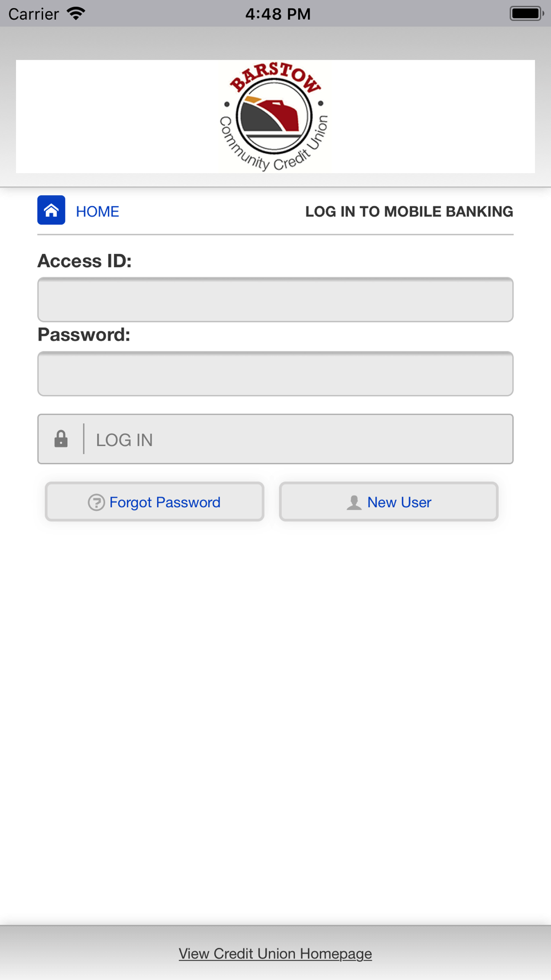
Task: Tap the Carrier text in the status bar
Action: coord(34,14)
